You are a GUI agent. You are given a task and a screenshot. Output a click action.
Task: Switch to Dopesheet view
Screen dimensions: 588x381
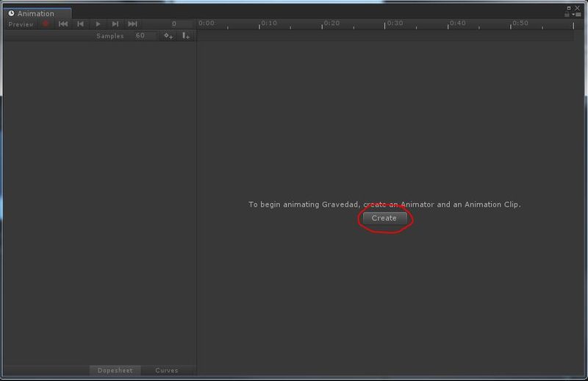coord(115,371)
